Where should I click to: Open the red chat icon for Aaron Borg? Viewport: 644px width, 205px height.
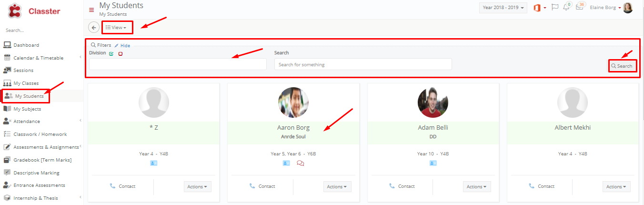click(300, 163)
